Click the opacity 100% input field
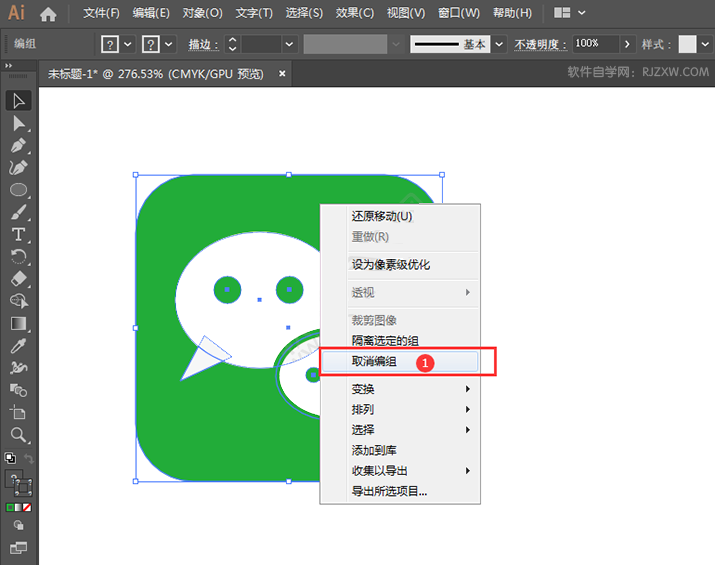The height and width of the screenshot is (565, 715). coord(596,44)
